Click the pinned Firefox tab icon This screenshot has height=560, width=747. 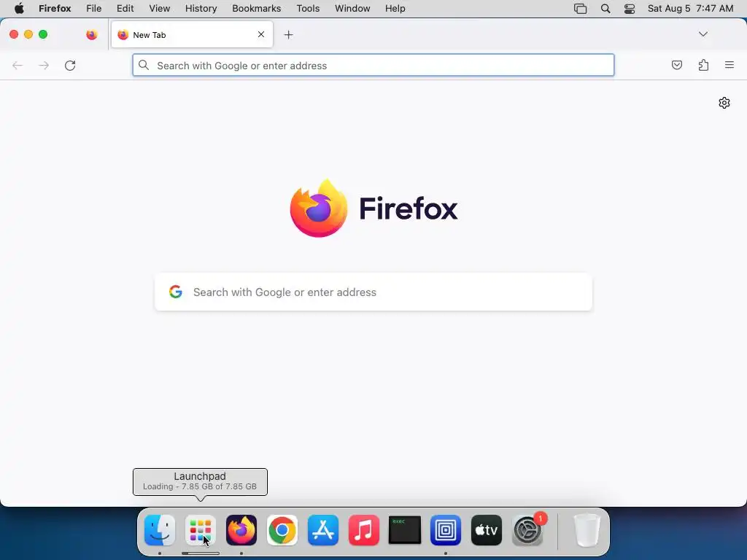91,35
